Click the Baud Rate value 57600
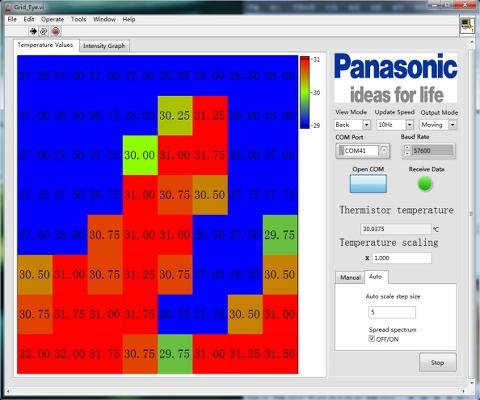 click(x=433, y=151)
